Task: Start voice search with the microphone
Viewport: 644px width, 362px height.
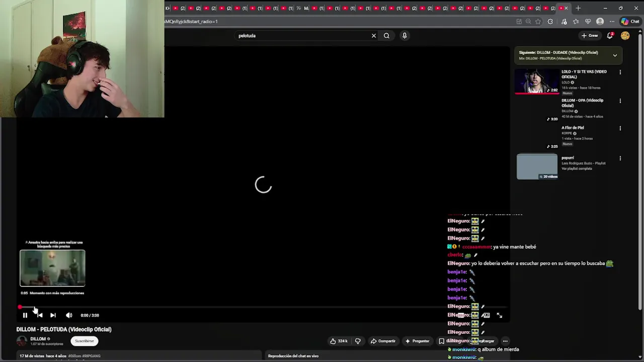Action: pos(405,36)
